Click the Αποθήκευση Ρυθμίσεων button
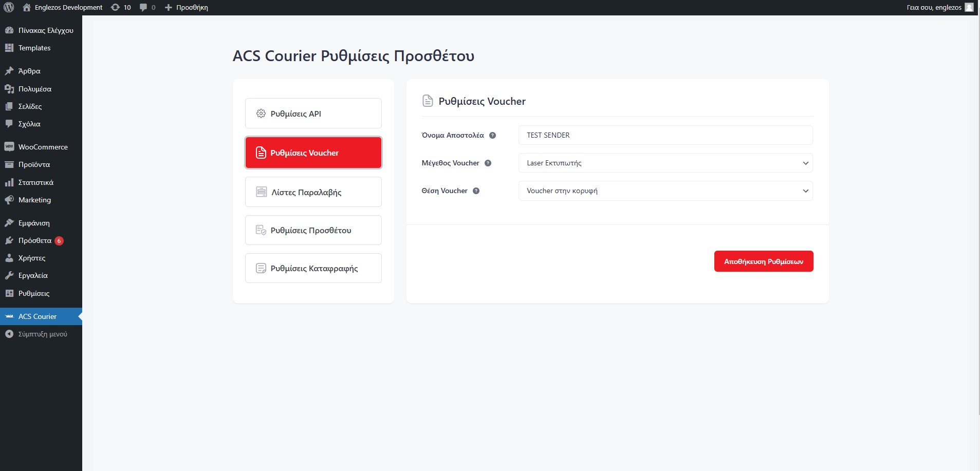Image resolution: width=980 pixels, height=471 pixels. [764, 261]
